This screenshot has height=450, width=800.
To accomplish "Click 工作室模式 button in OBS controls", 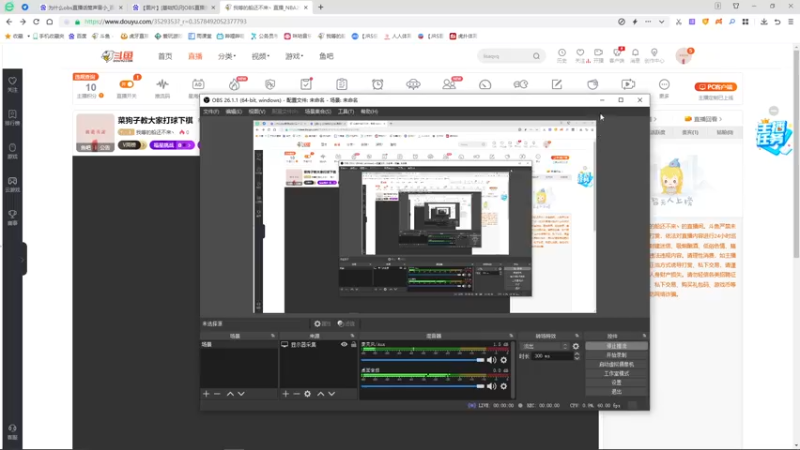I will 616,373.
